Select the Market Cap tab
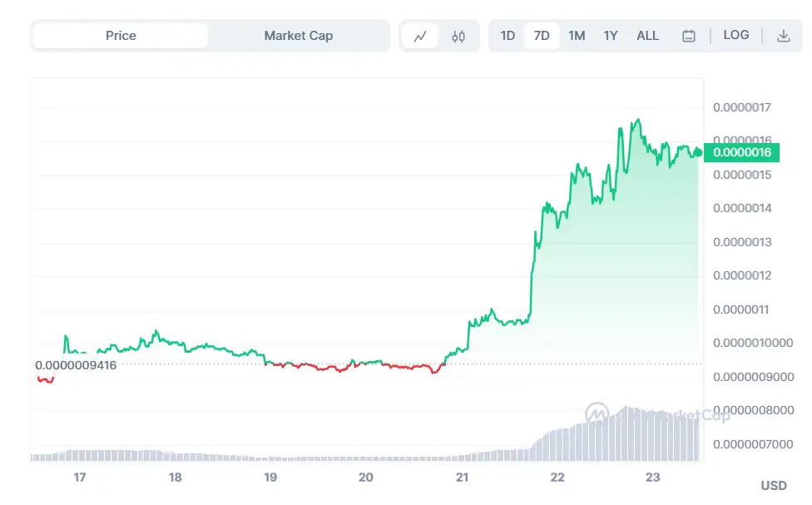 [x=298, y=36]
